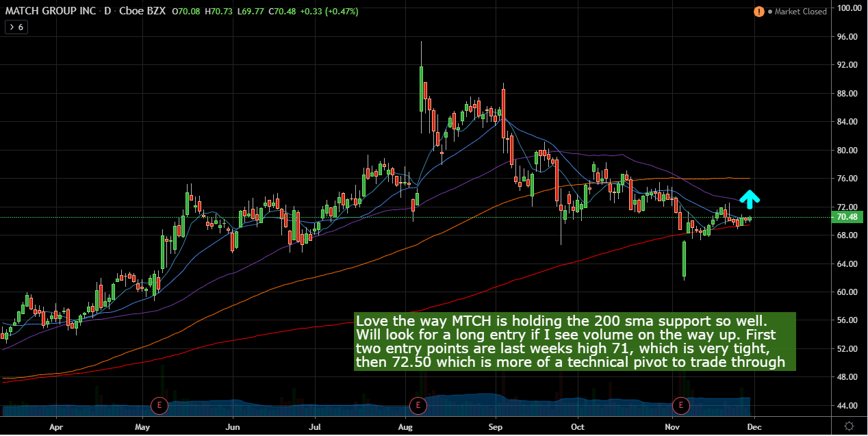Open the earnings marker under early May
Screen dimensions: 868x436
[x=159, y=405]
